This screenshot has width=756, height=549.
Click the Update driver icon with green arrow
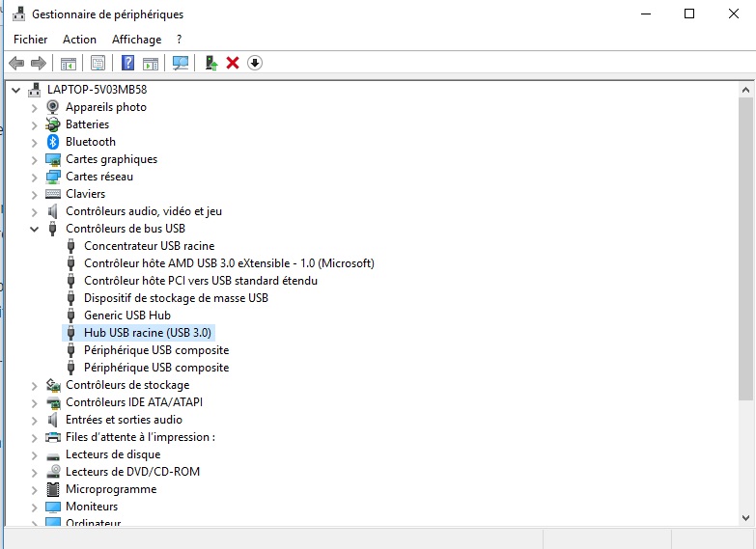pyautogui.click(x=210, y=63)
